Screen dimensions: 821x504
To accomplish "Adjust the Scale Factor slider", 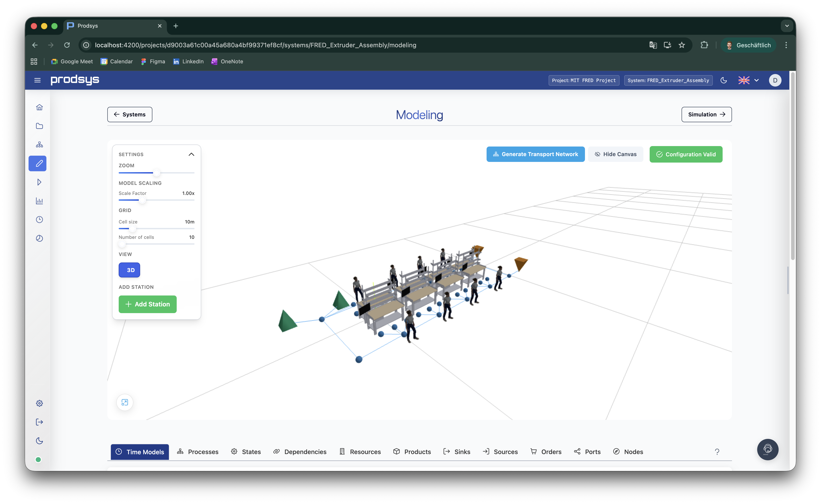I will (x=143, y=200).
